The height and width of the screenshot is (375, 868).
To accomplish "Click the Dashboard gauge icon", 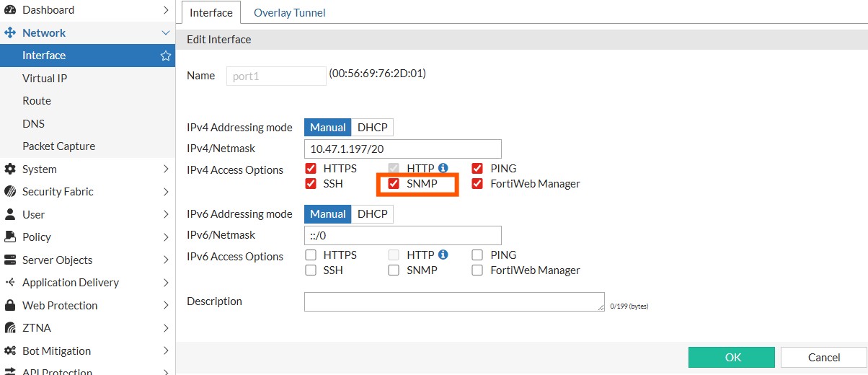I will coord(10,10).
